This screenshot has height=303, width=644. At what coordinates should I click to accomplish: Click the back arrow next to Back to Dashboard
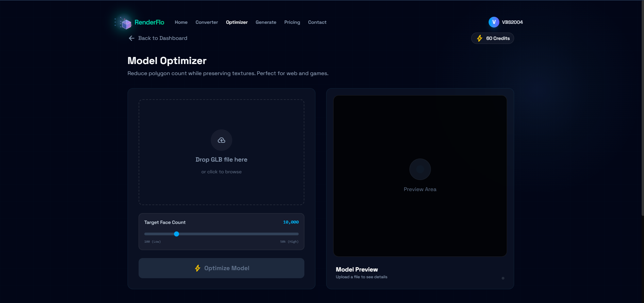131,38
